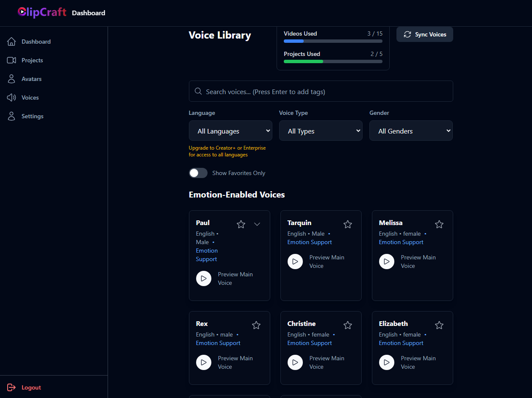The image size is (532, 398).
Task: Click Emotion Support on Elizabeth's card
Action: 401,343
